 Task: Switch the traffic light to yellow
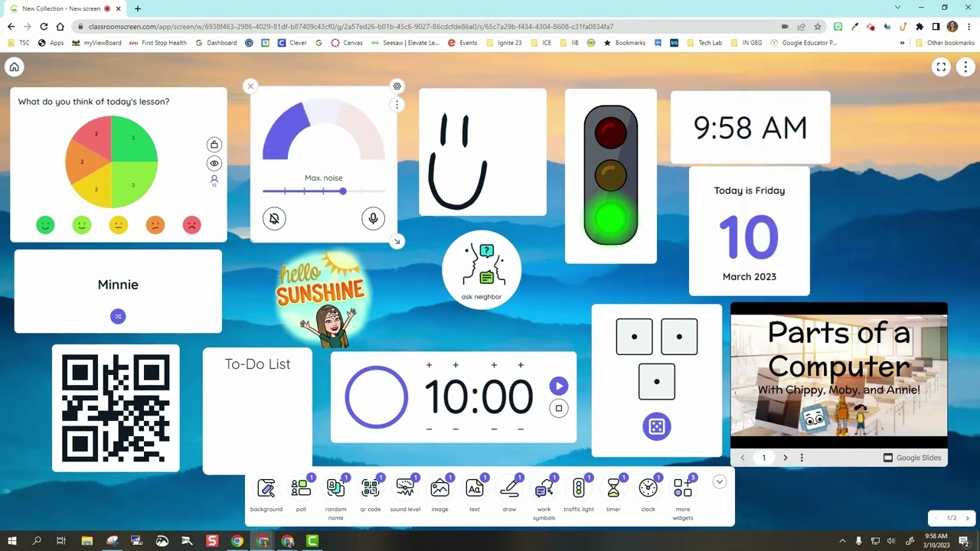(610, 175)
